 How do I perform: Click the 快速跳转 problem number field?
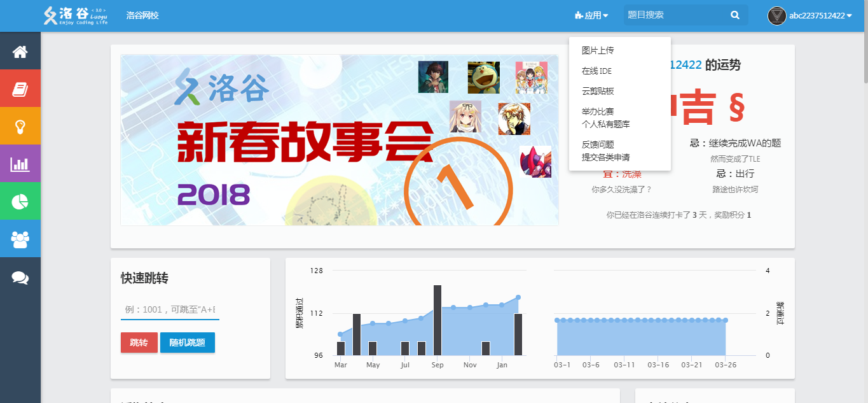170,309
